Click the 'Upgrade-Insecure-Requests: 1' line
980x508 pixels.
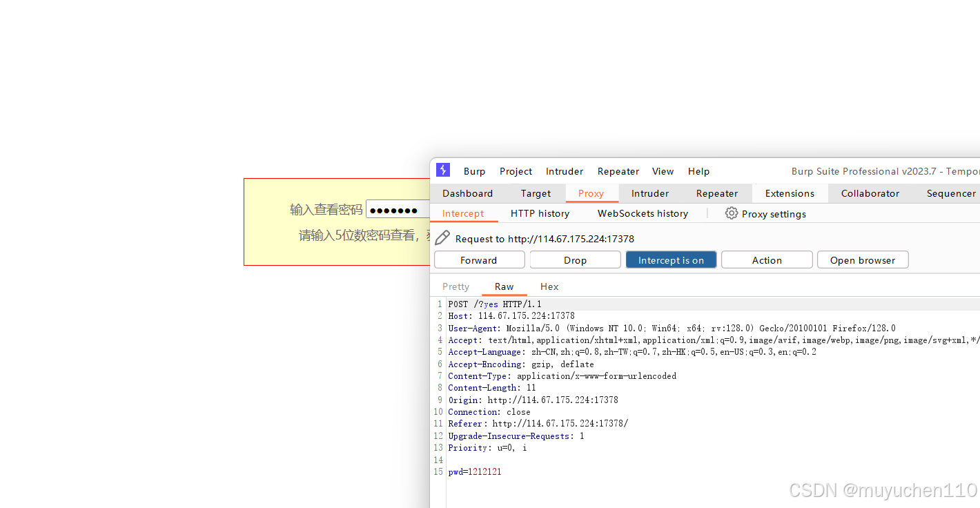516,436
